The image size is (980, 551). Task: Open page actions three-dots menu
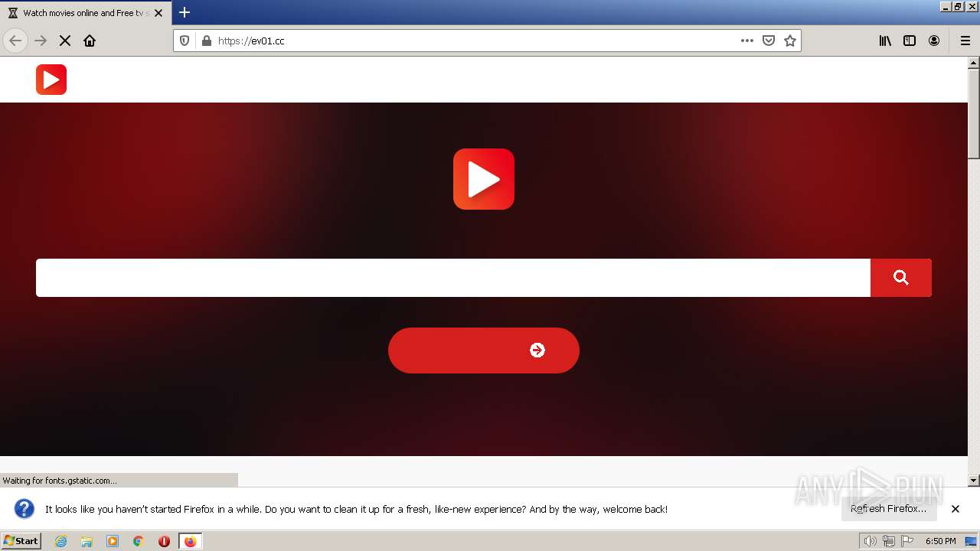coord(747,41)
